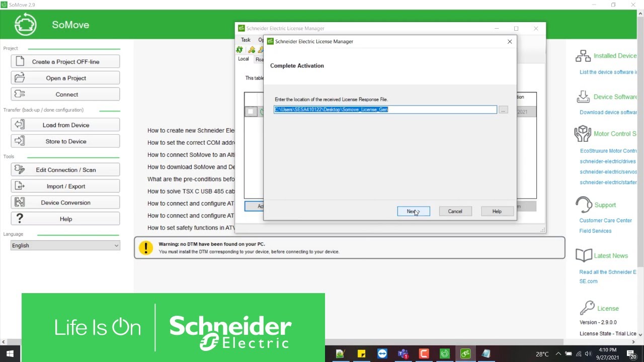Open TeamViewer from taskbar

tap(382, 354)
